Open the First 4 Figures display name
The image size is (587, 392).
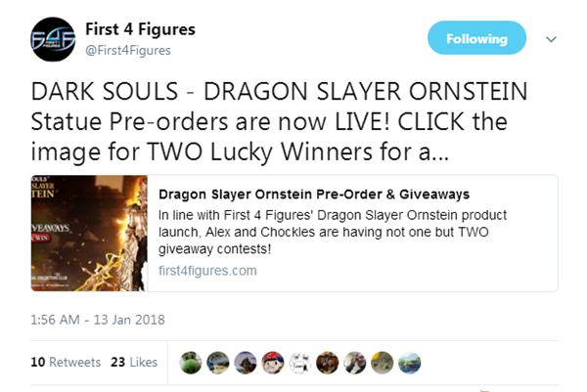[140, 29]
